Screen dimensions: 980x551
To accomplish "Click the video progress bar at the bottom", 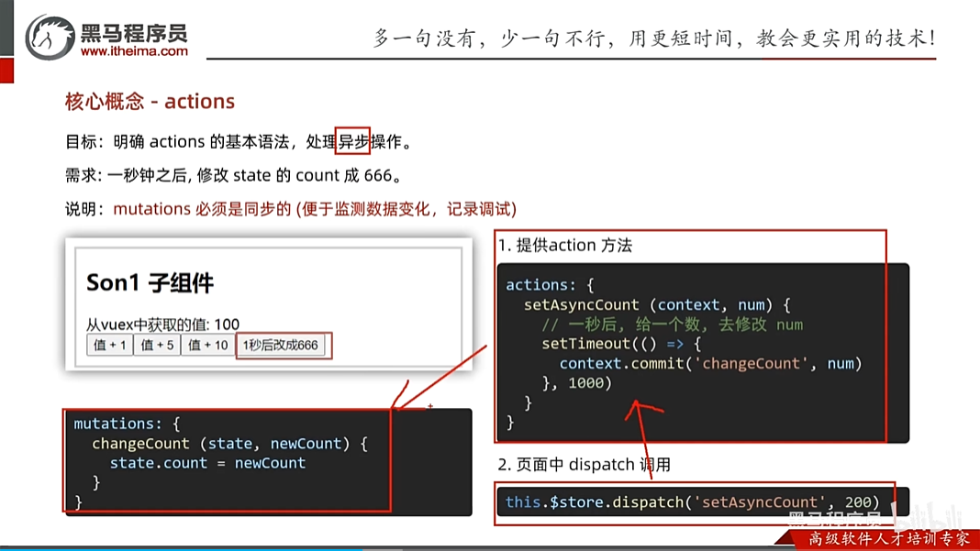I will tap(490, 549).
